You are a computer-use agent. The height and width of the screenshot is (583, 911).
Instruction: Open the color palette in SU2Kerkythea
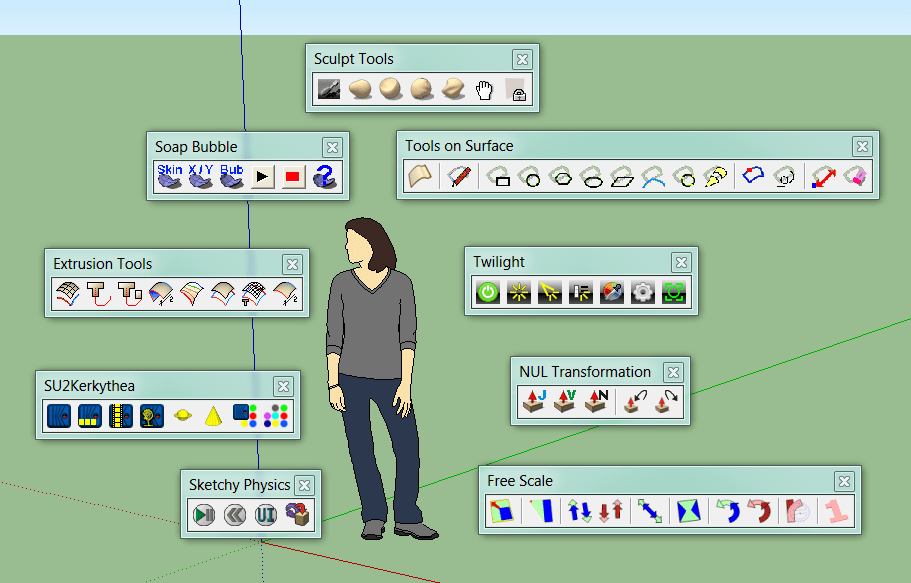coord(274,416)
